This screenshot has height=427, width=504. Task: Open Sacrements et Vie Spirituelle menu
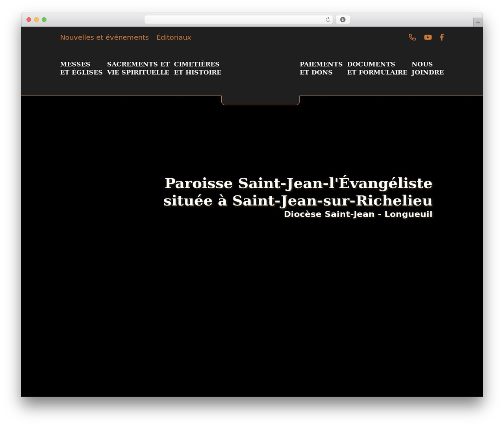(138, 68)
